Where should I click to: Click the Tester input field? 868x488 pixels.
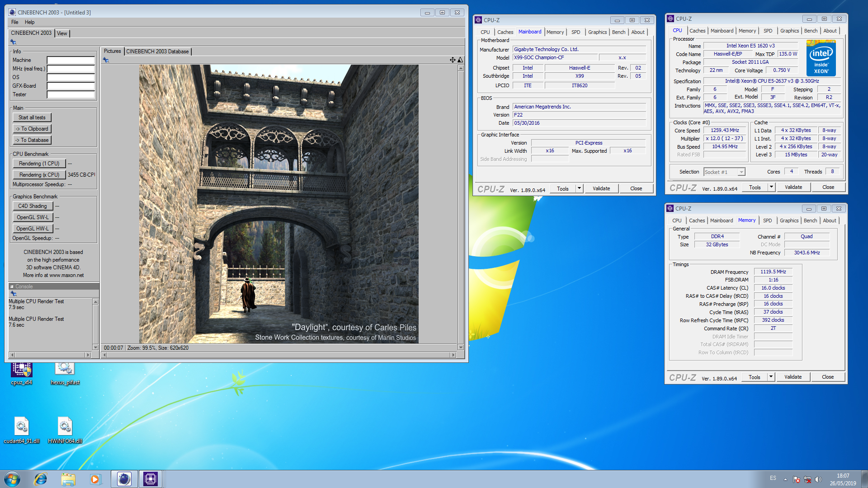(x=71, y=94)
